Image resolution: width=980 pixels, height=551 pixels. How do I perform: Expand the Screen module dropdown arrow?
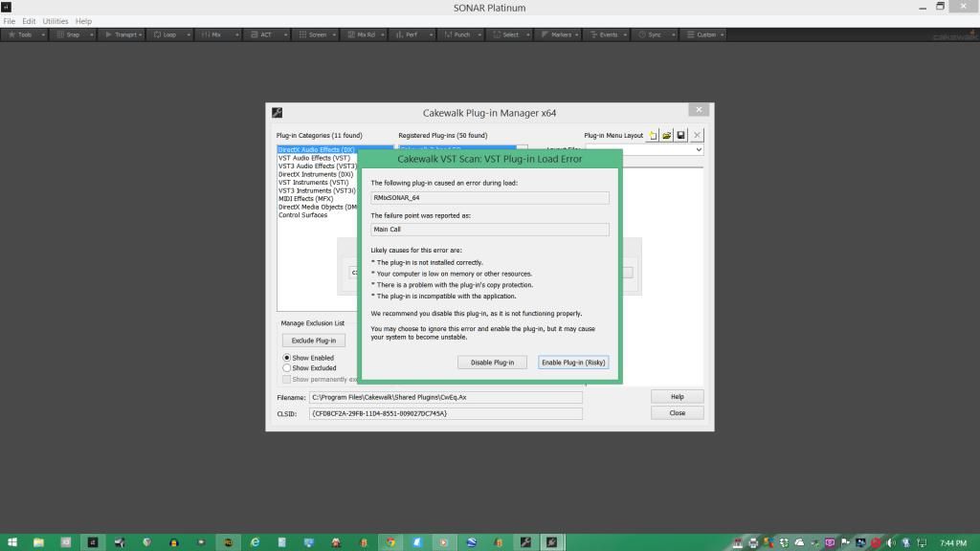coord(335,34)
